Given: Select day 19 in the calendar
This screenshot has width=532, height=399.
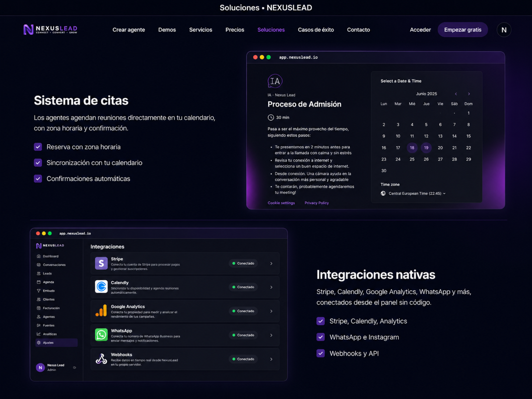Looking at the screenshot, I should (x=426, y=148).
